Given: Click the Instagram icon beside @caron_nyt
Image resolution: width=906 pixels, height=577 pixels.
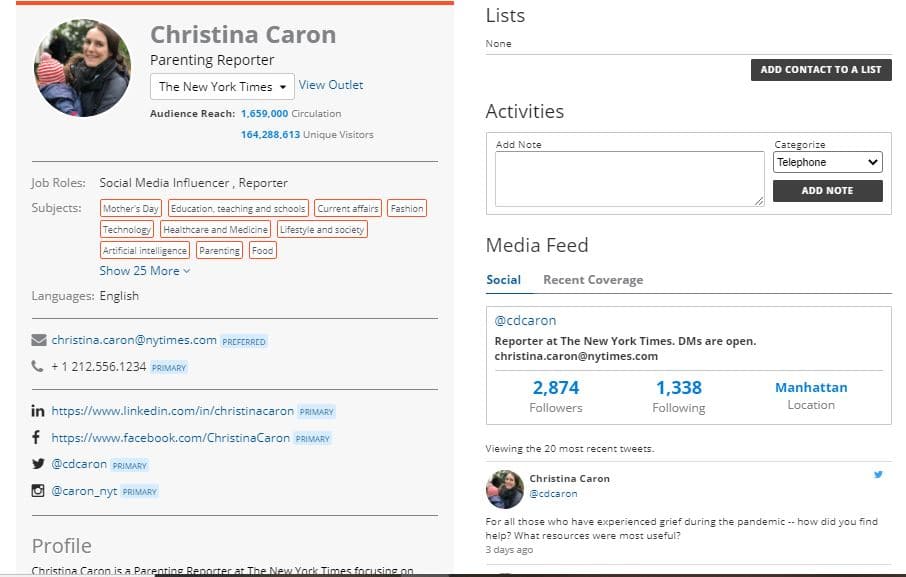Looking at the screenshot, I should point(38,491).
